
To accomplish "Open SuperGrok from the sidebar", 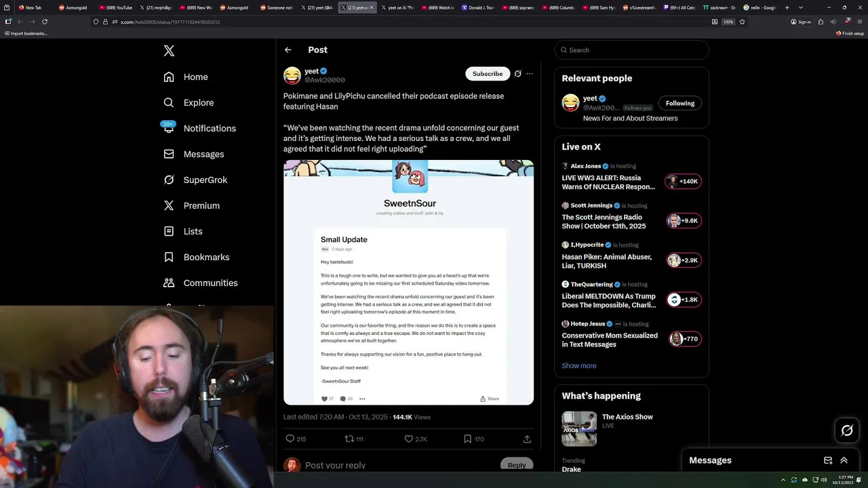I will point(195,180).
